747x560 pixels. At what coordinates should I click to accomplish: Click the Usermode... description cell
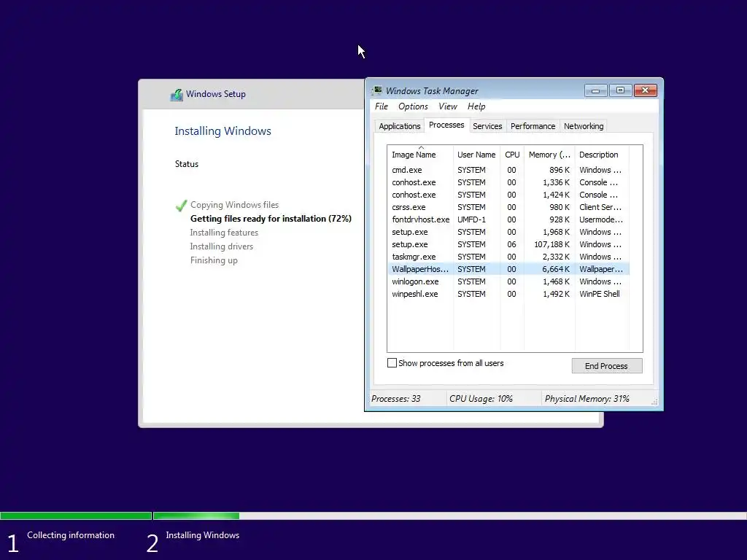[x=601, y=219]
